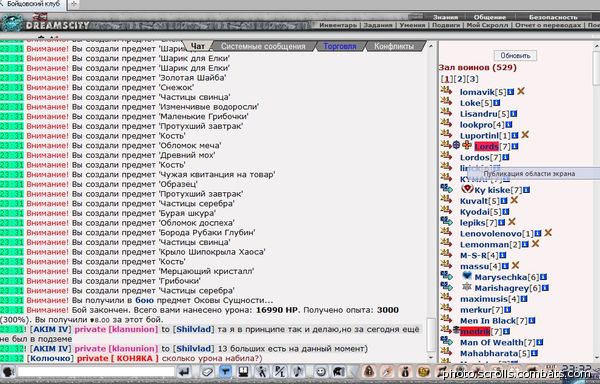The image size is (600, 384).
Task: Open Мой Скролл menu item
Action: [x=487, y=25]
